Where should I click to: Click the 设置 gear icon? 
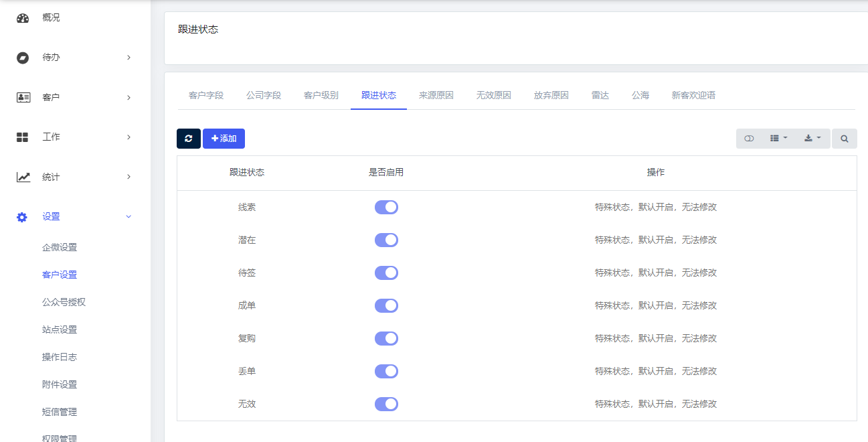point(22,217)
